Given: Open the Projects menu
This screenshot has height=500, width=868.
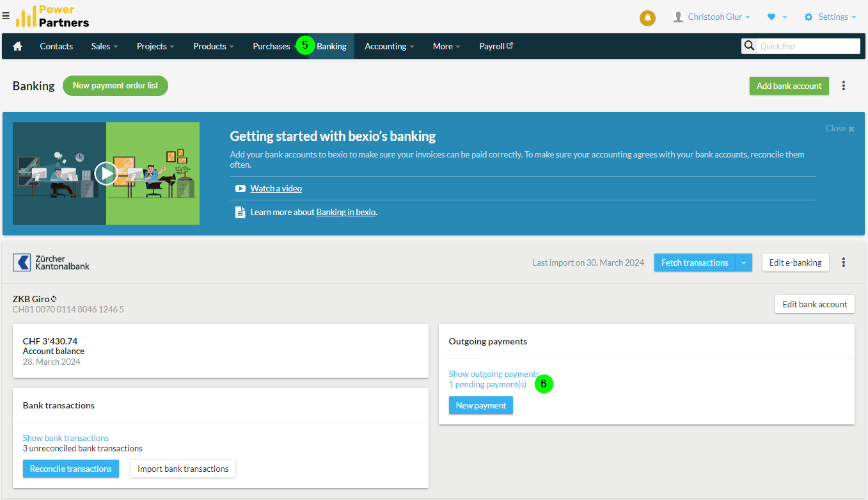Looking at the screenshot, I should click(x=155, y=46).
